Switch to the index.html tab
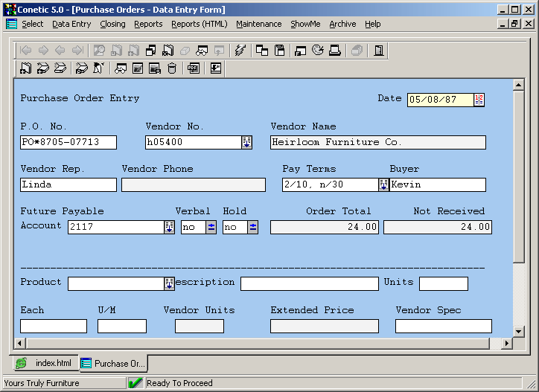The image size is (539, 392). coord(45,363)
